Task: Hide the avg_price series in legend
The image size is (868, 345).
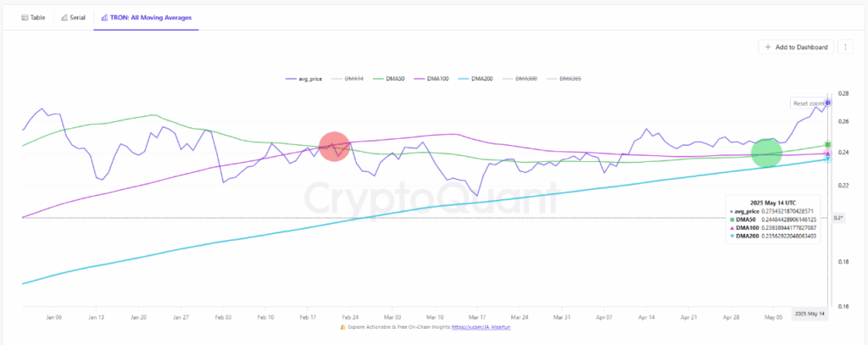Action: click(x=303, y=79)
